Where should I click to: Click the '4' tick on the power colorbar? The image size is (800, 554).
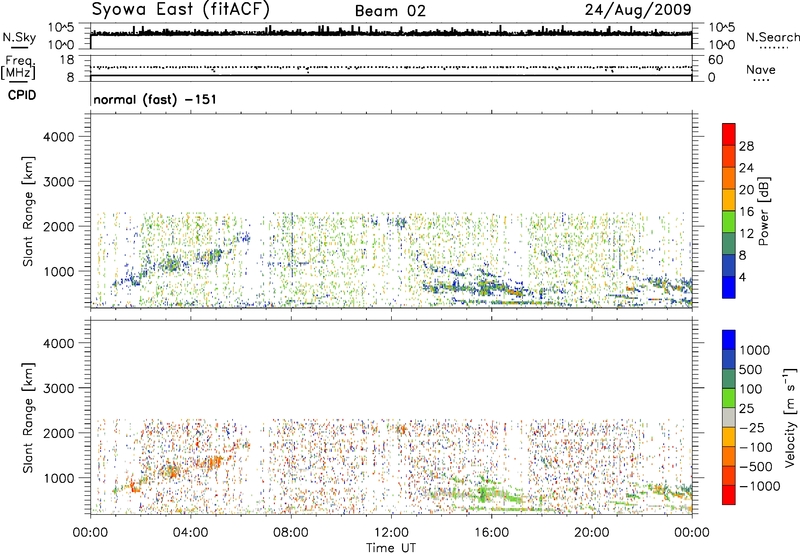click(x=742, y=277)
